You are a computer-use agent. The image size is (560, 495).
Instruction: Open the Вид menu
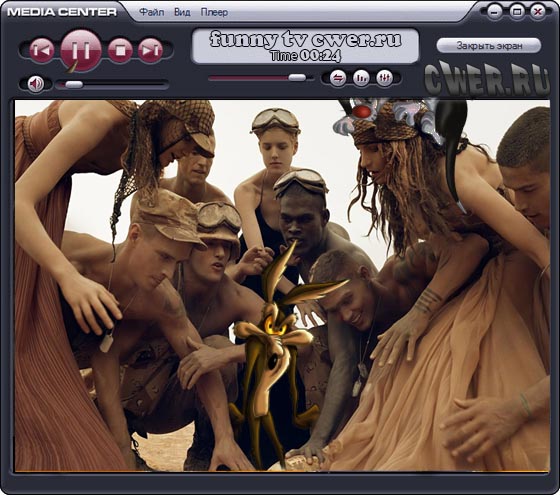(x=182, y=12)
